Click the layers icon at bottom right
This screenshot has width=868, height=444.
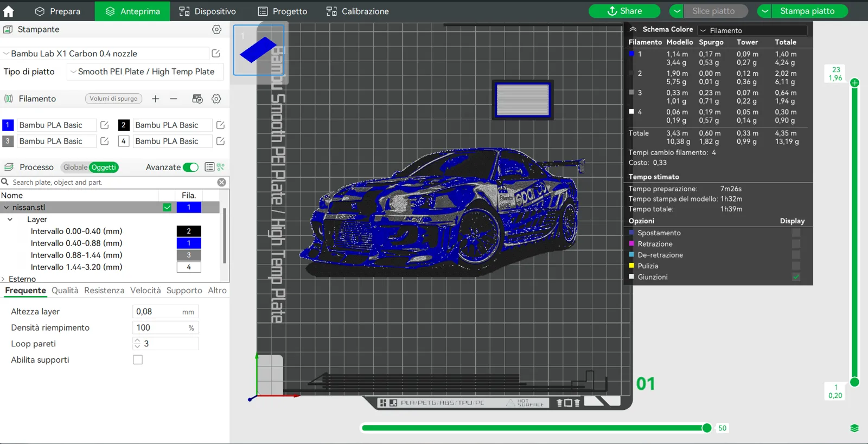tap(854, 428)
